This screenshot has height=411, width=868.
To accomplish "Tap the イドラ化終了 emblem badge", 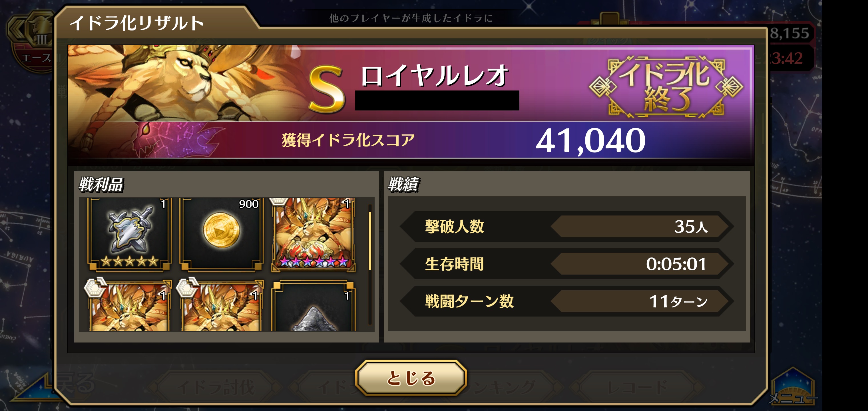I will tap(666, 87).
